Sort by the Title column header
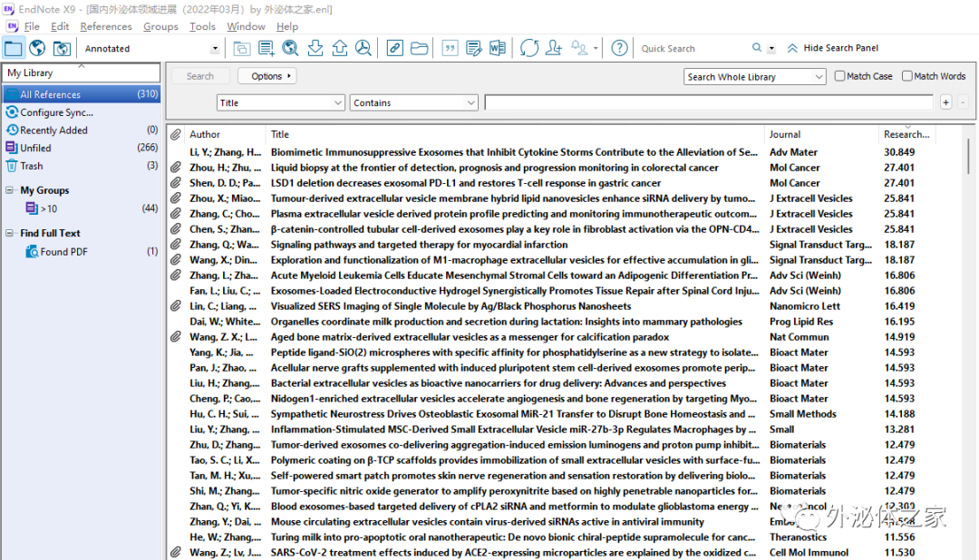Image resolution: width=979 pixels, height=560 pixels. 515,134
